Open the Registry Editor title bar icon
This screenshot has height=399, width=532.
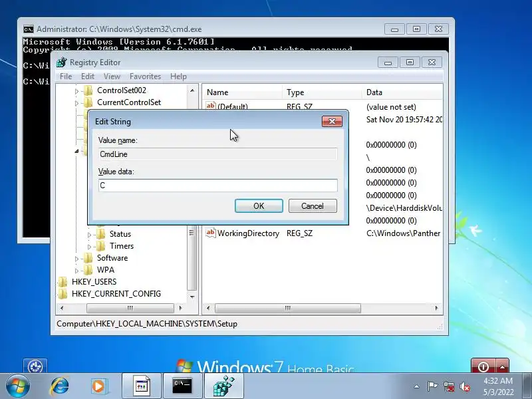point(62,63)
